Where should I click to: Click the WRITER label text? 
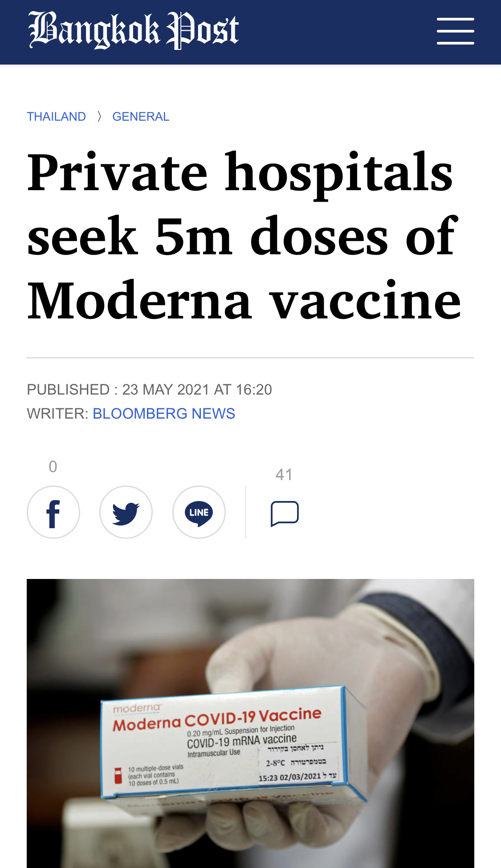click(x=57, y=414)
